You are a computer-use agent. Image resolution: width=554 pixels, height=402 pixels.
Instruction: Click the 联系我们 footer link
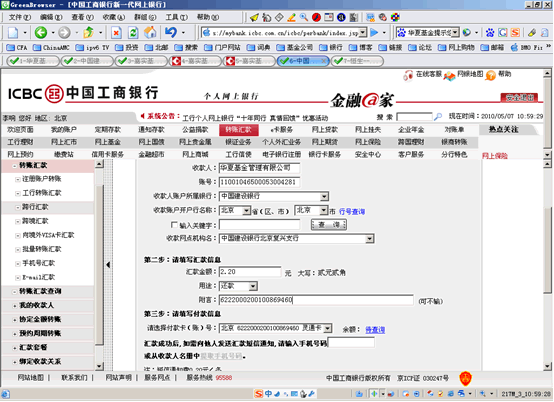pos(74,378)
